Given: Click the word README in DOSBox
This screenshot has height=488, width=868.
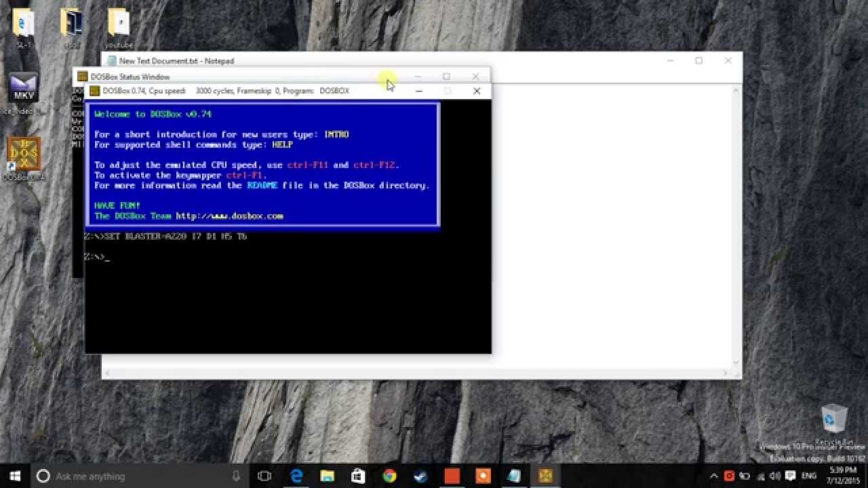Looking at the screenshot, I should pos(262,185).
